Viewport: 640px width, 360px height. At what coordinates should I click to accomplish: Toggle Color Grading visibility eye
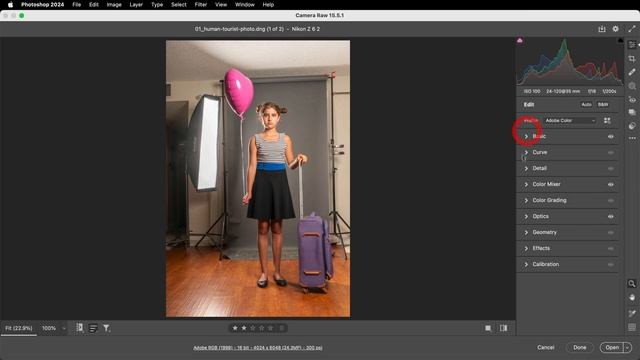coord(611,200)
